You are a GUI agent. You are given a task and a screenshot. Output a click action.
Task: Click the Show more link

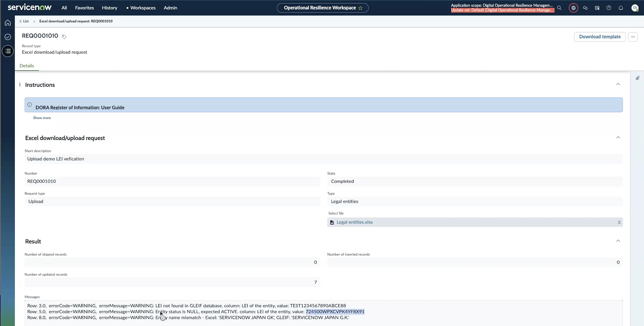(42, 118)
